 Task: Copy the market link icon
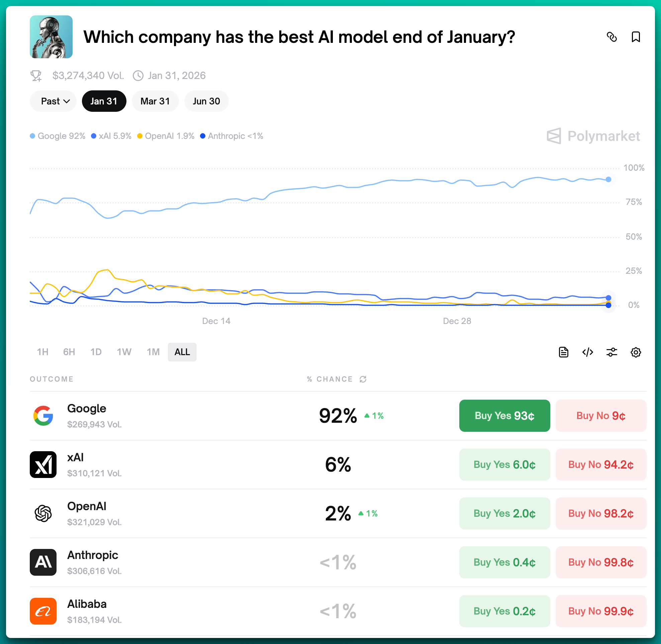(611, 37)
